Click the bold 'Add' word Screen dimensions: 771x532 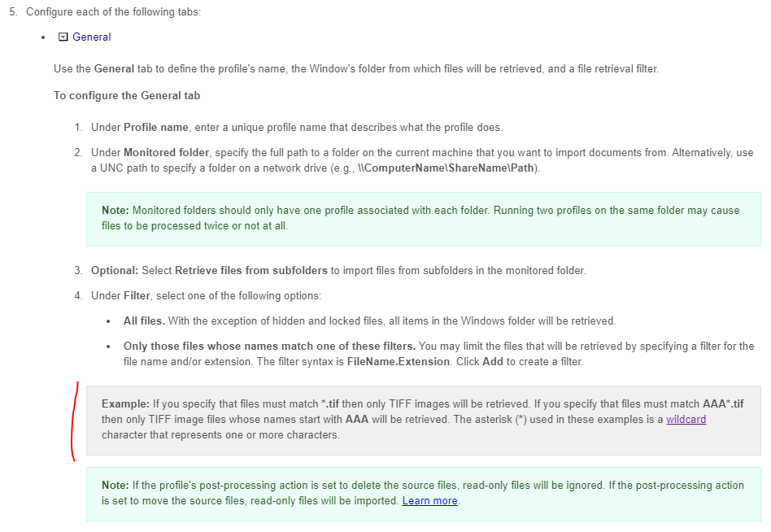493,362
